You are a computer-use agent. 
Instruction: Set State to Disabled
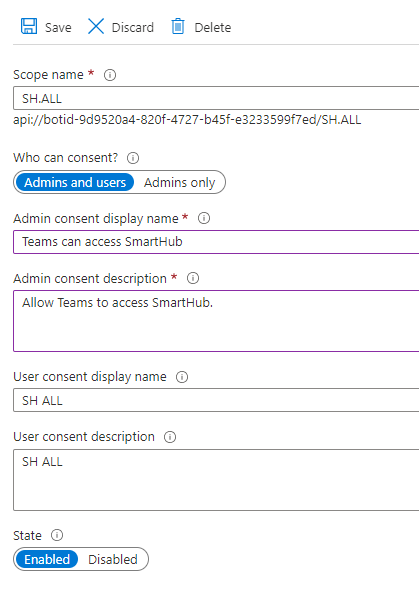(113, 559)
